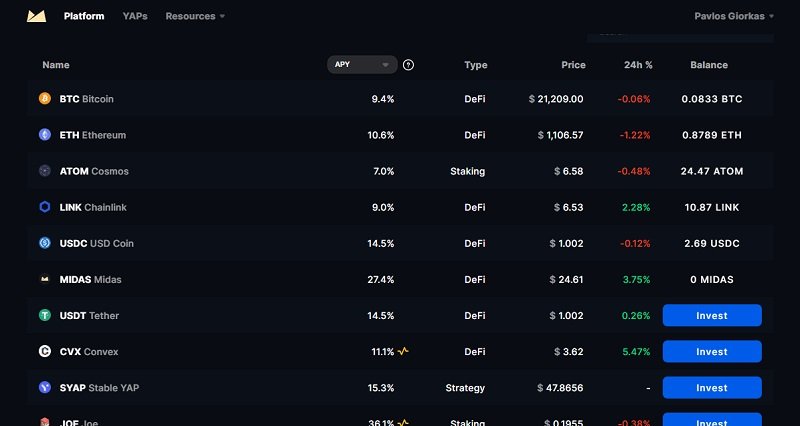The height and width of the screenshot is (426, 800).
Task: Click the variable-rate icon next to CVX APY
Action: [x=403, y=351]
